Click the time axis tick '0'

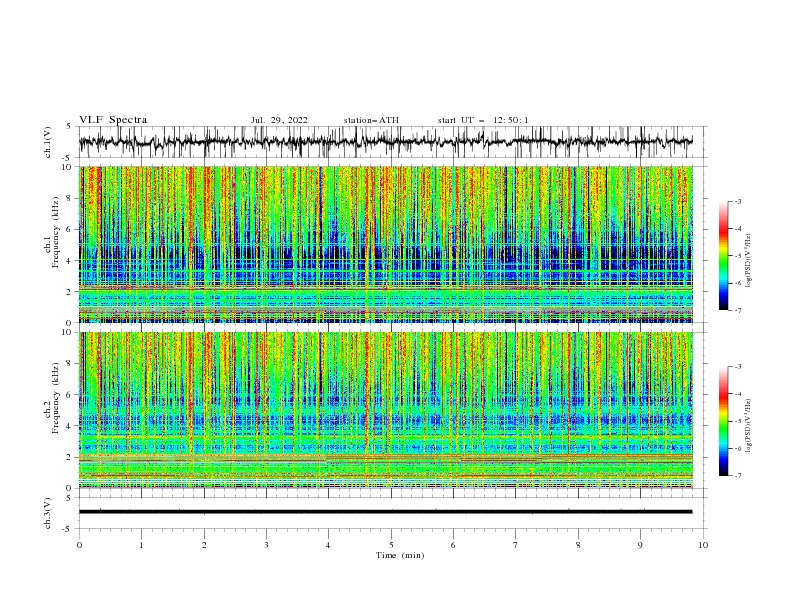coord(79,545)
